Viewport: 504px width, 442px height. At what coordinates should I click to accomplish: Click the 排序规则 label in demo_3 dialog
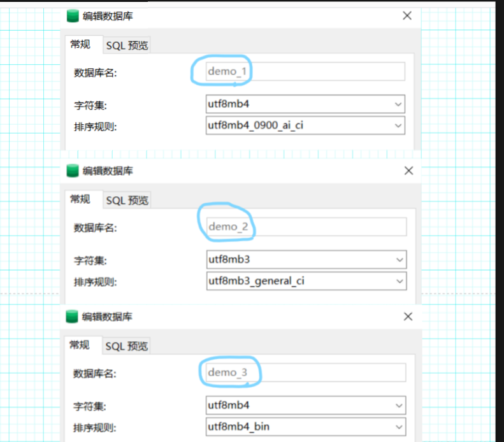(94, 427)
